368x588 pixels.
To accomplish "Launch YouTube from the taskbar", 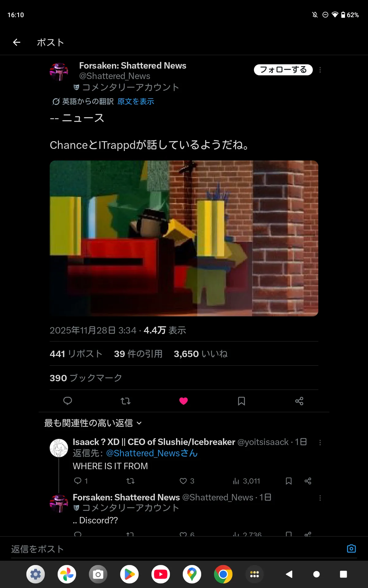I will [x=161, y=574].
